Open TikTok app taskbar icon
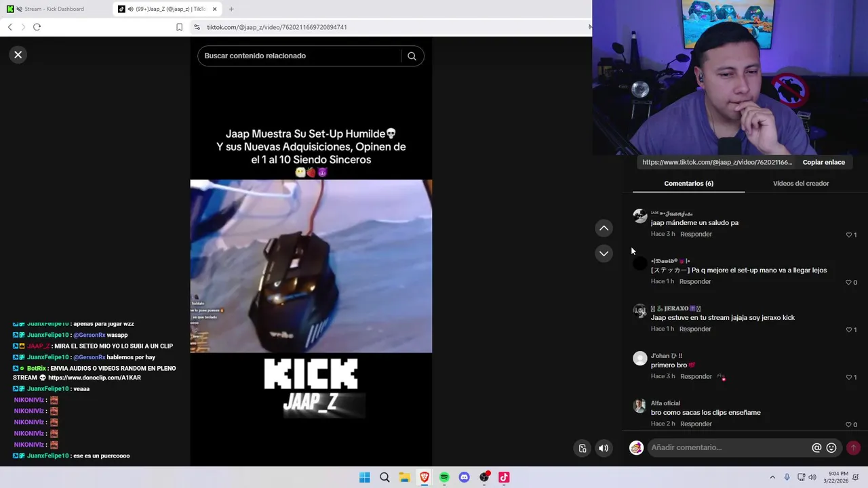Screen dimensions: 868x488 point(504,477)
